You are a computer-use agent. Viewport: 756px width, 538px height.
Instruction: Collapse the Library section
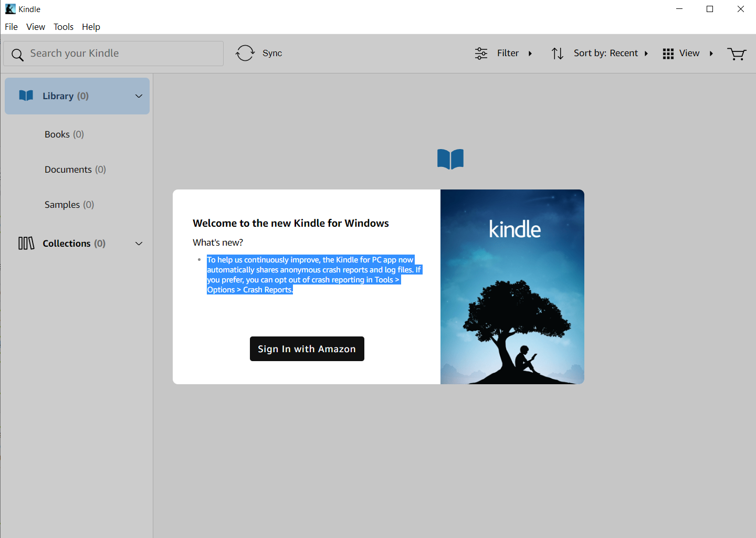[139, 96]
